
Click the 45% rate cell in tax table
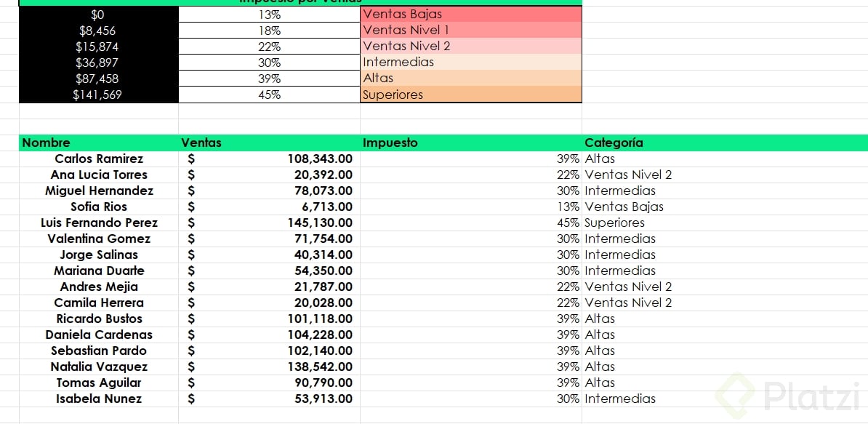[269, 95]
